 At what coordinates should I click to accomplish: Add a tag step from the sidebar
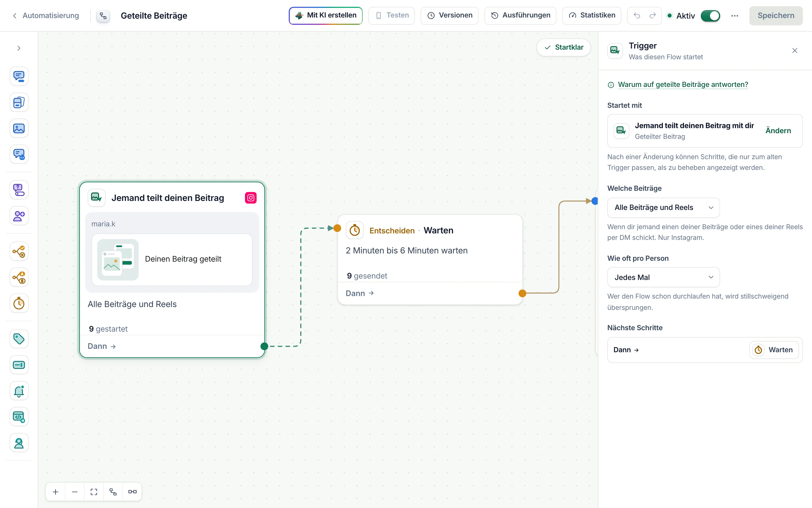click(x=19, y=339)
